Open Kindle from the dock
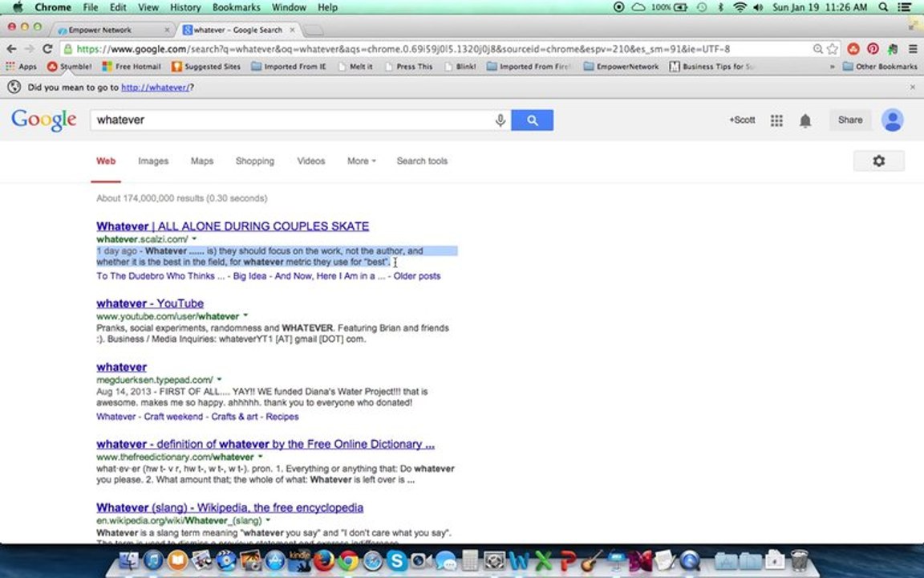The image size is (924, 578). (x=298, y=560)
